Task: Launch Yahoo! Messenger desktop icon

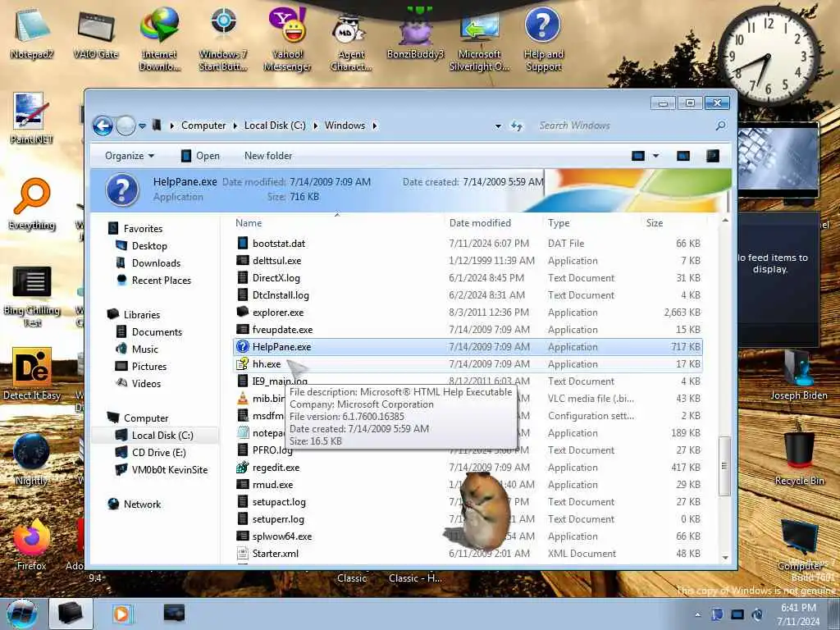Action: tap(287, 39)
